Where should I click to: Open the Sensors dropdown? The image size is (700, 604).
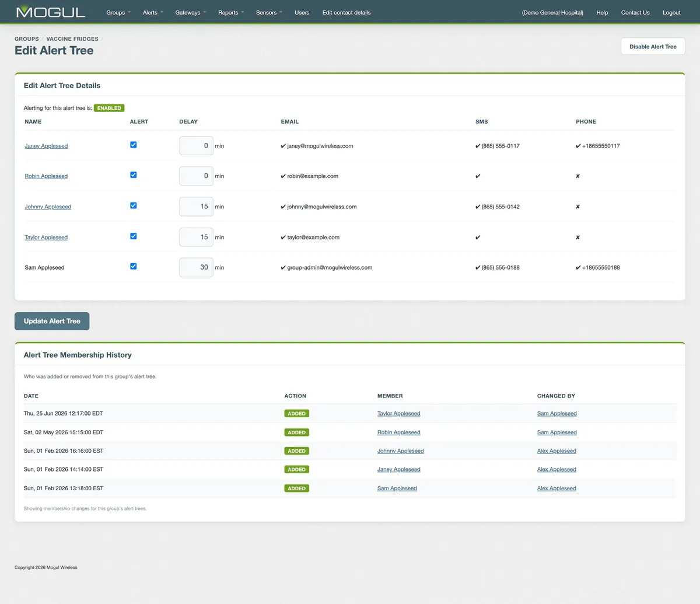(269, 12)
